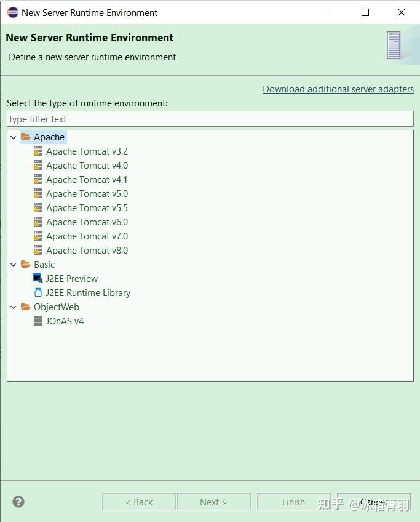The width and height of the screenshot is (420, 522).
Task: Open help via the question mark icon
Action: pyautogui.click(x=18, y=502)
